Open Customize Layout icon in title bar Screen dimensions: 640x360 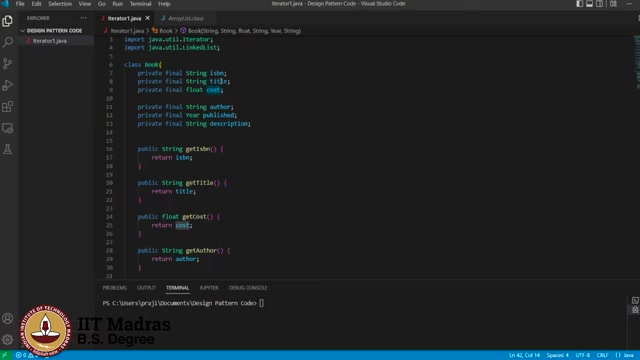coord(613,4)
